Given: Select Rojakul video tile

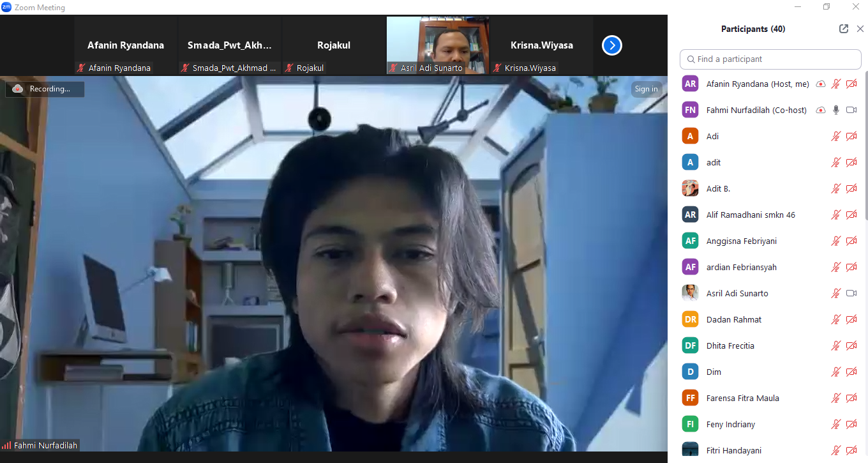Looking at the screenshot, I should coord(334,45).
